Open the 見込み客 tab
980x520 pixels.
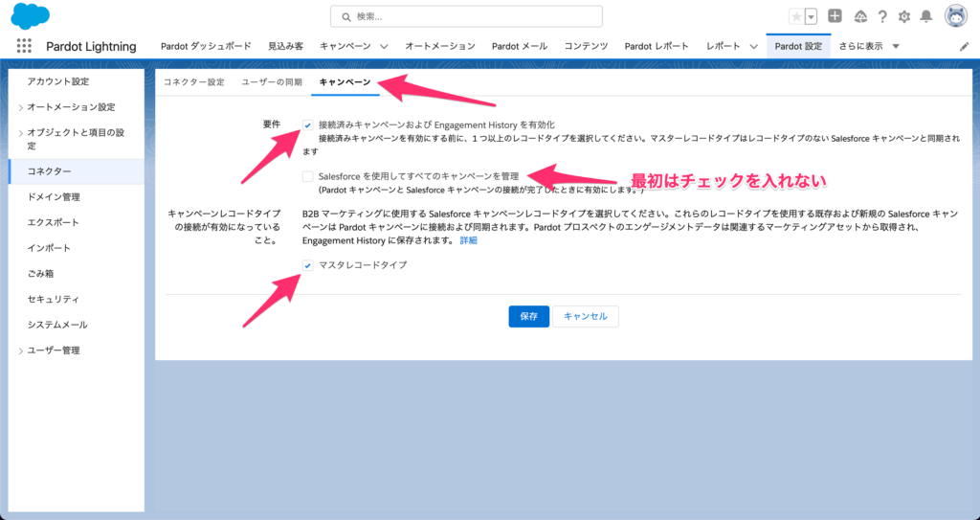pyautogui.click(x=285, y=46)
